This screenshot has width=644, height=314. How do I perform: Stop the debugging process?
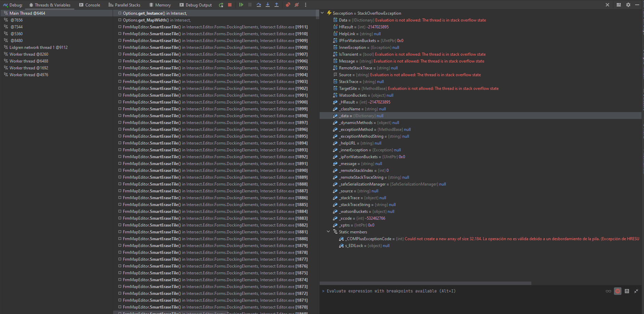(x=230, y=5)
